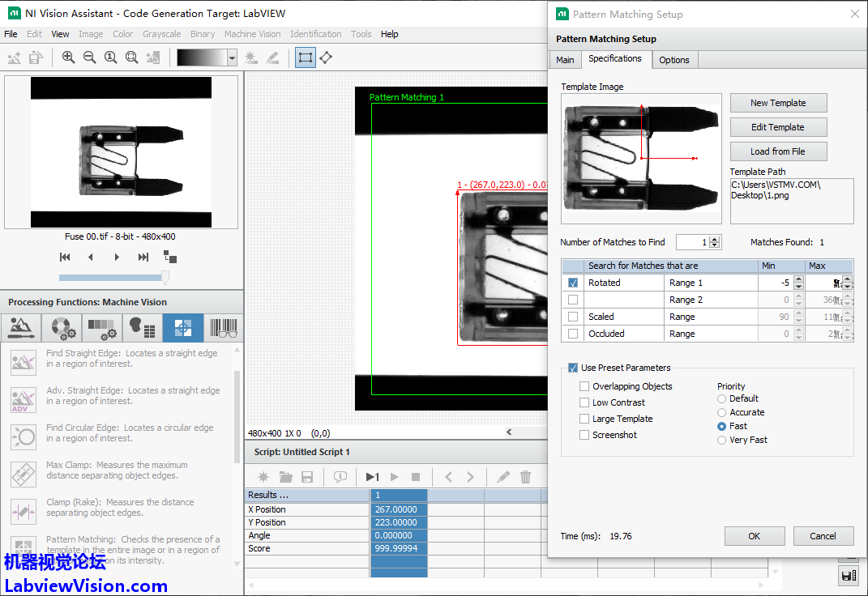Click the Fuse 00.tif preview thumbnail
868x596 pixels.
pos(121,152)
